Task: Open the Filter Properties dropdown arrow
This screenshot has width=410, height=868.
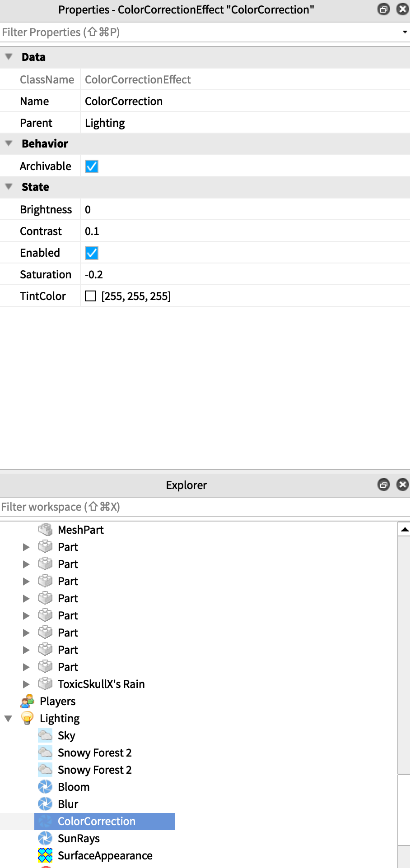Action: 404,32
